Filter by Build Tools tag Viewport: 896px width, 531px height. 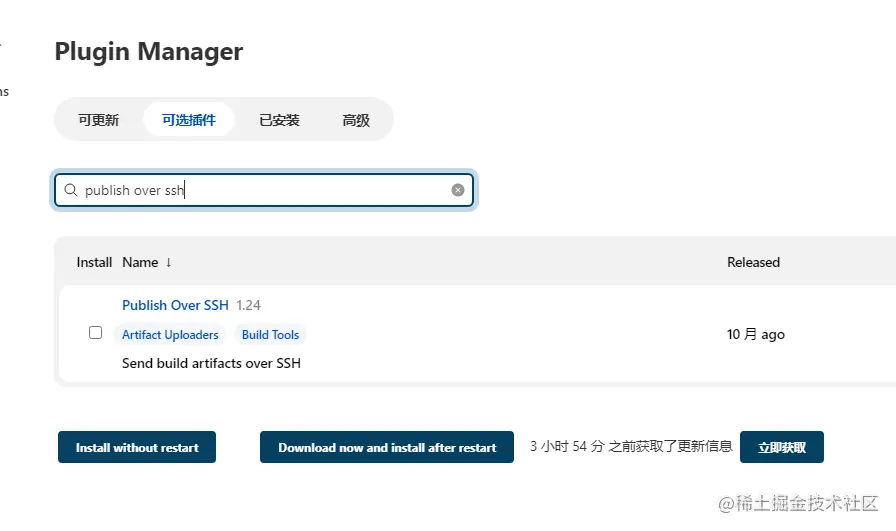pos(270,335)
